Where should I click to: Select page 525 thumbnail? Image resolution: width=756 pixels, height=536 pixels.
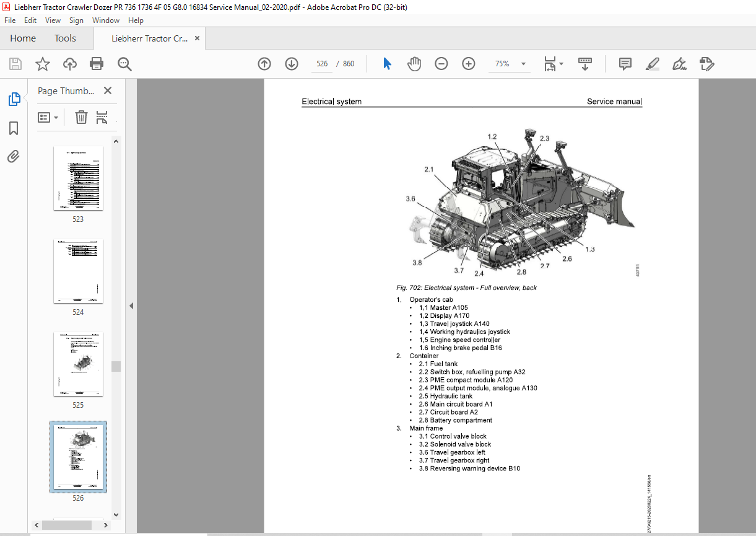[78, 364]
